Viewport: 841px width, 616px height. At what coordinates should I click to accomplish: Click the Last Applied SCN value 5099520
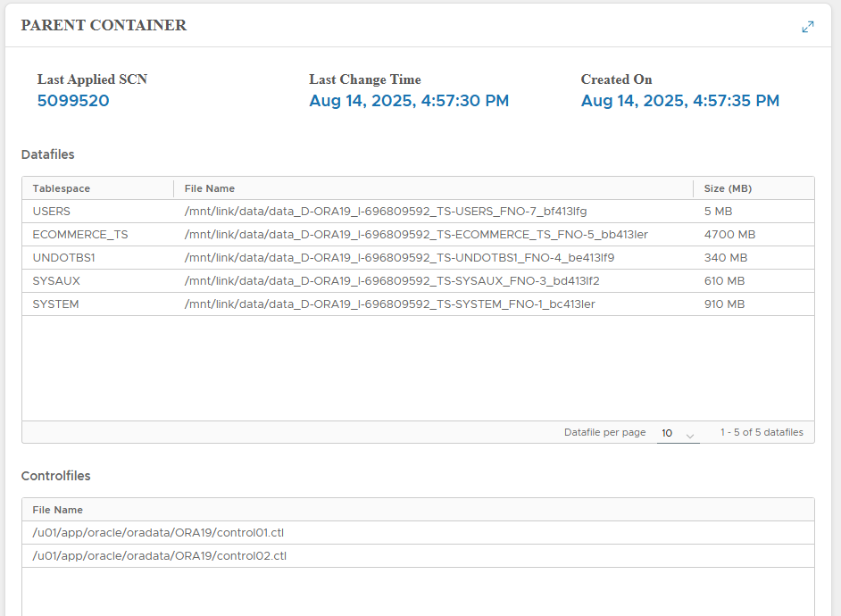pos(73,101)
